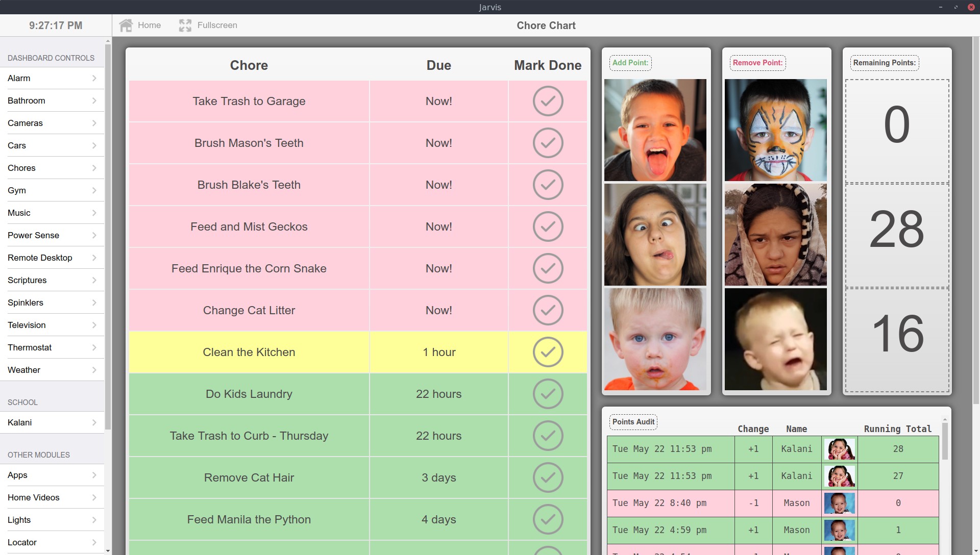Check off 'Clean the Kitchen'

tap(548, 352)
